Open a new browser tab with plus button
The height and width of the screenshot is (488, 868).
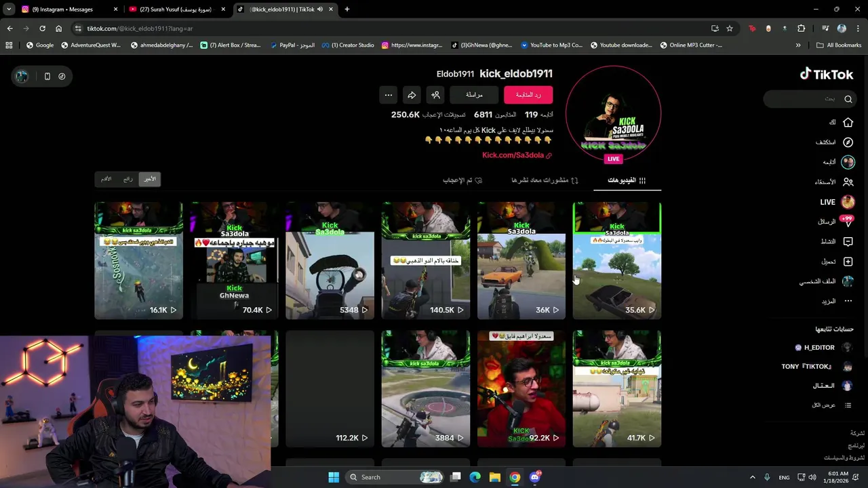[x=347, y=9]
